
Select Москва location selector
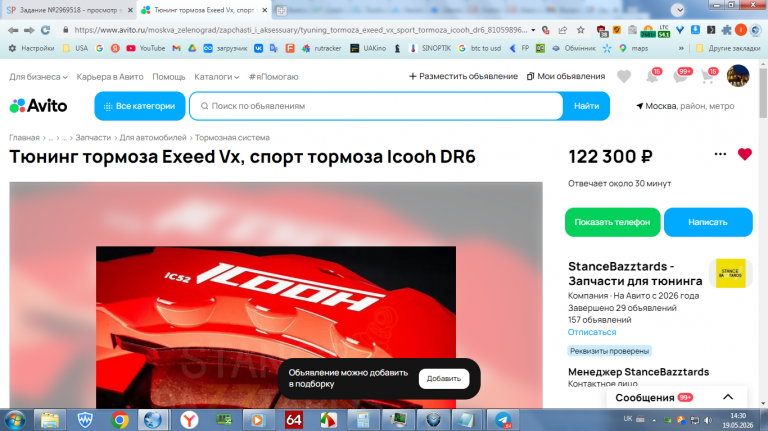[x=685, y=106]
